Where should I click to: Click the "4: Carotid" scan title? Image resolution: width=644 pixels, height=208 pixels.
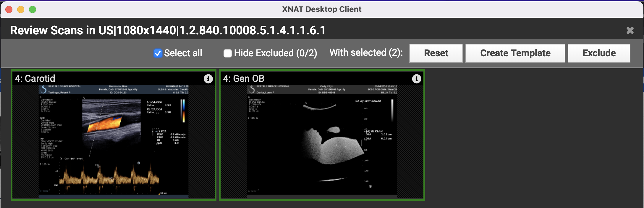pyautogui.click(x=35, y=79)
